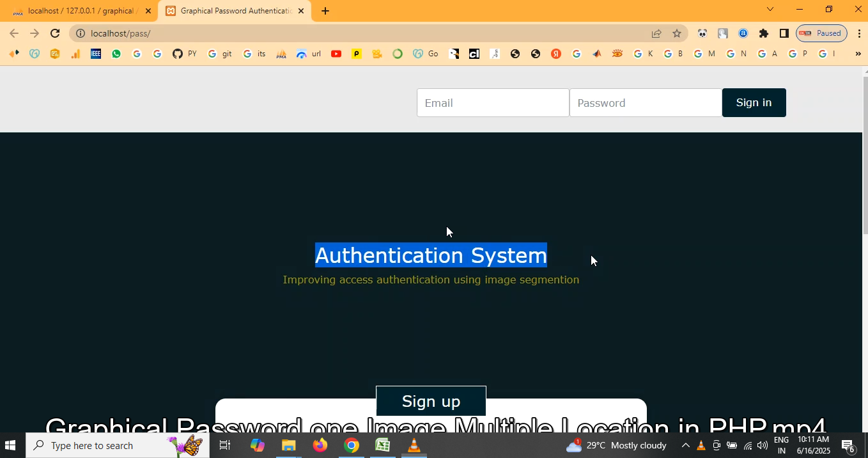Show hidden system tray icons
Screen dimensions: 868x458
coord(685,445)
